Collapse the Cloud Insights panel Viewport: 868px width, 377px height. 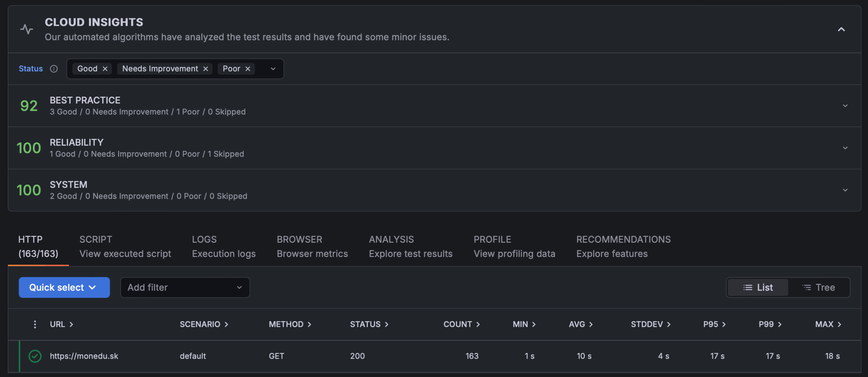pos(842,29)
